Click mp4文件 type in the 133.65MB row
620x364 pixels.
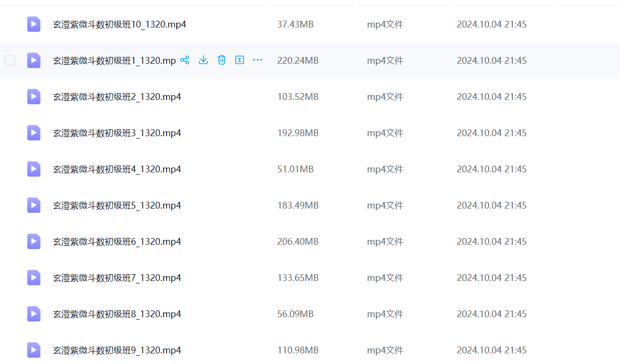click(385, 278)
